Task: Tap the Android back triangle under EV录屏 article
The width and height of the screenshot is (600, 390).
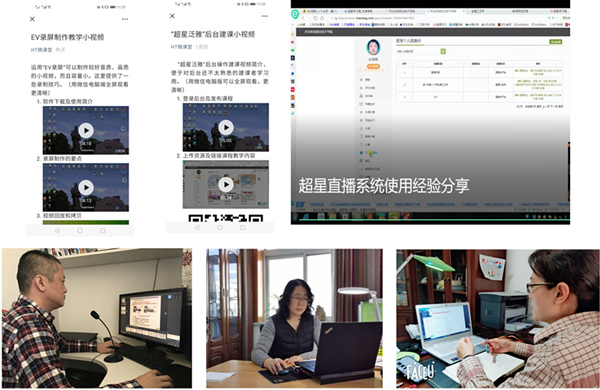Action: coord(57,230)
